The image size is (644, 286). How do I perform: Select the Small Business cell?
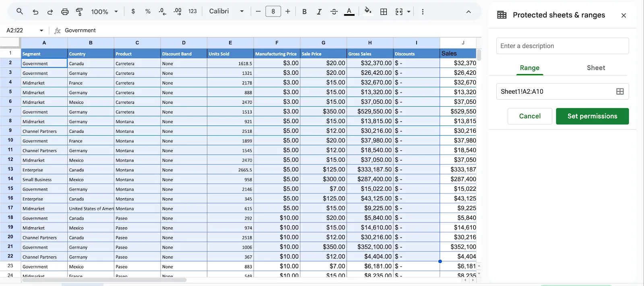point(44,179)
